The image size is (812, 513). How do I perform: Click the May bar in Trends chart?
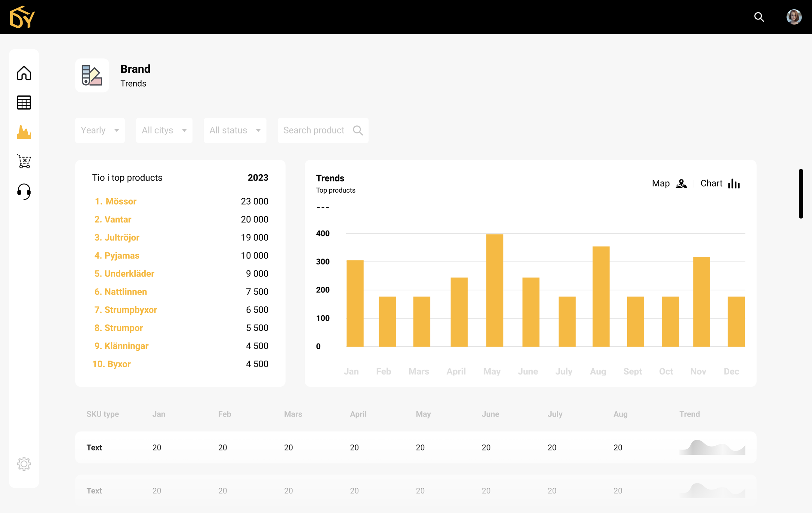point(494,290)
